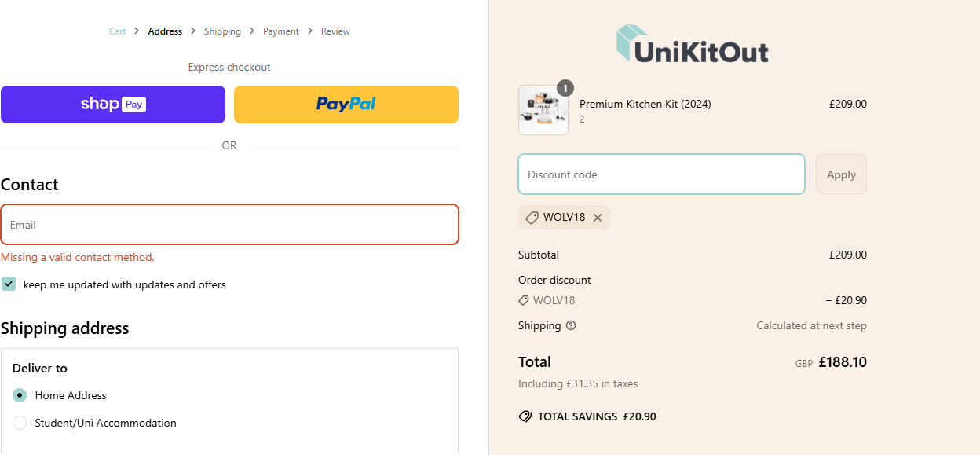
Task: Focus the Email contact field
Action: pos(229,225)
